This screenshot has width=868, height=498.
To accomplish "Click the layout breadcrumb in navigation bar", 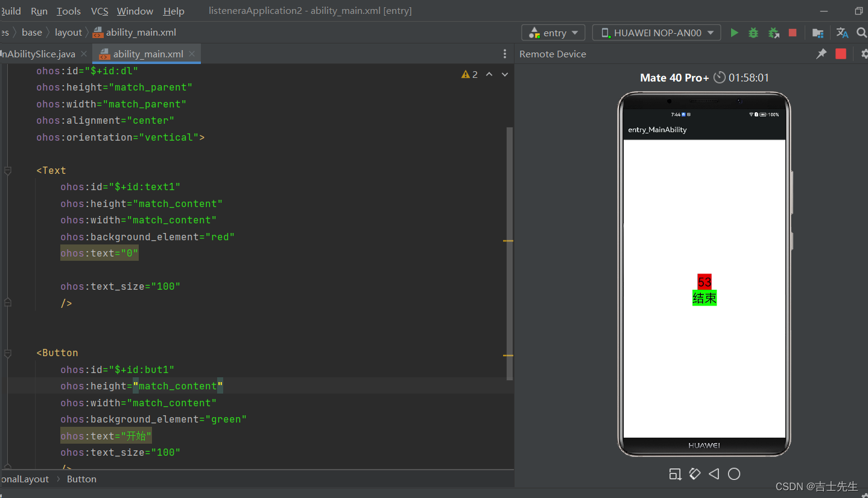I will (68, 33).
